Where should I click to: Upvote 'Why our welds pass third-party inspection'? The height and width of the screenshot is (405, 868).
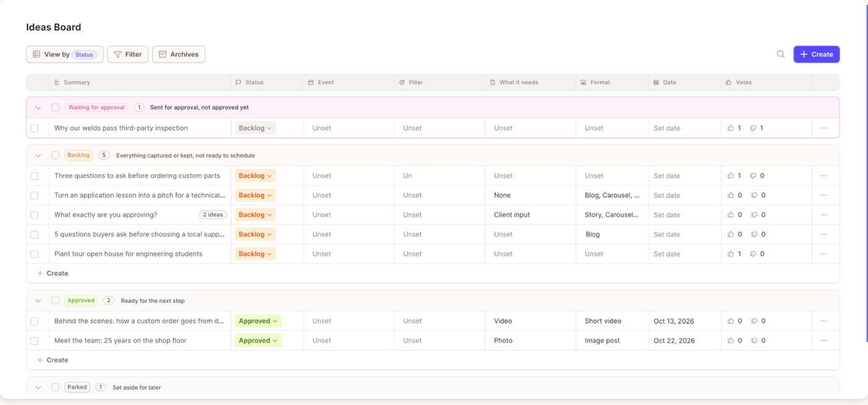[x=731, y=128]
